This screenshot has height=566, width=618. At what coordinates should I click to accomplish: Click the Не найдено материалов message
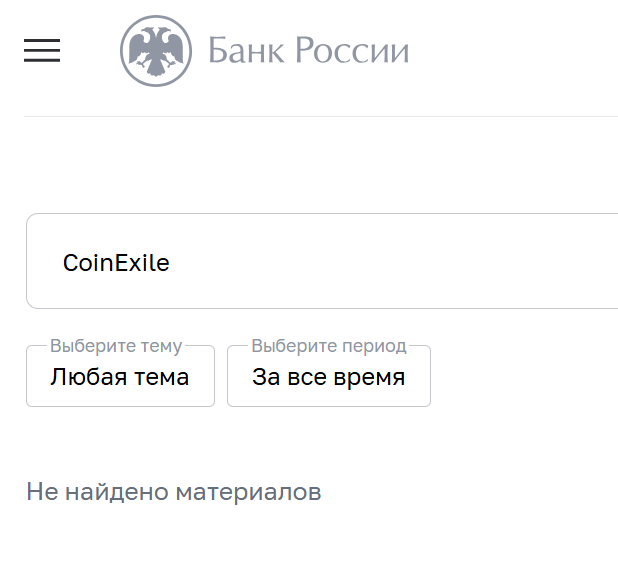pos(174,492)
